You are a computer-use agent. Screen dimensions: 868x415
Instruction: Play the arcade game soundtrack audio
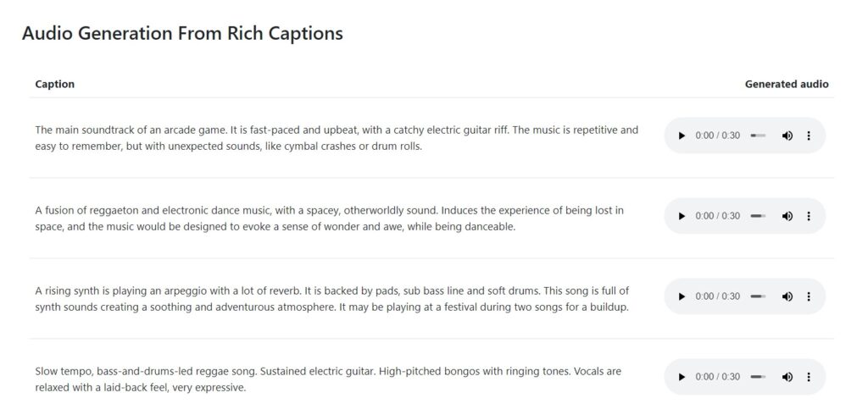click(682, 136)
